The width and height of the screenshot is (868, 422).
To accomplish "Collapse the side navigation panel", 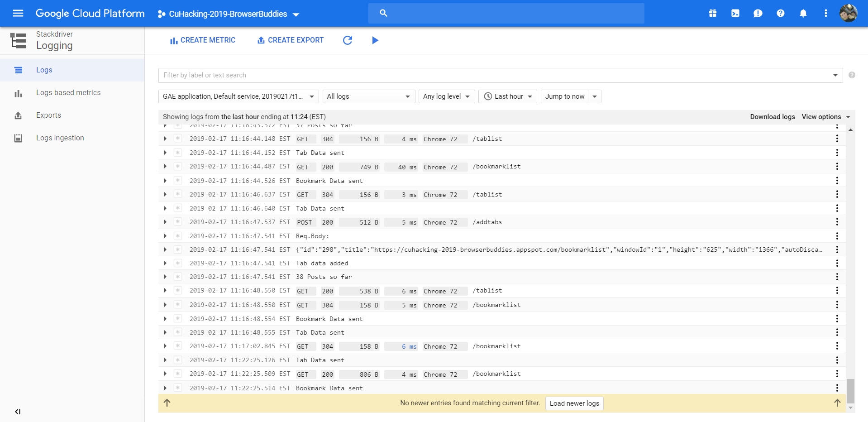I will (18, 412).
